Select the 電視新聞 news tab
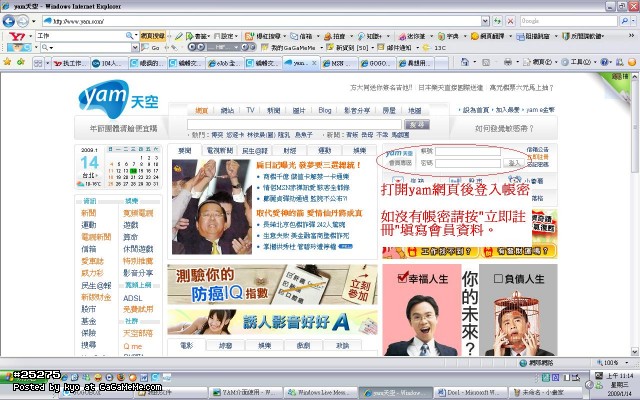 point(220,151)
